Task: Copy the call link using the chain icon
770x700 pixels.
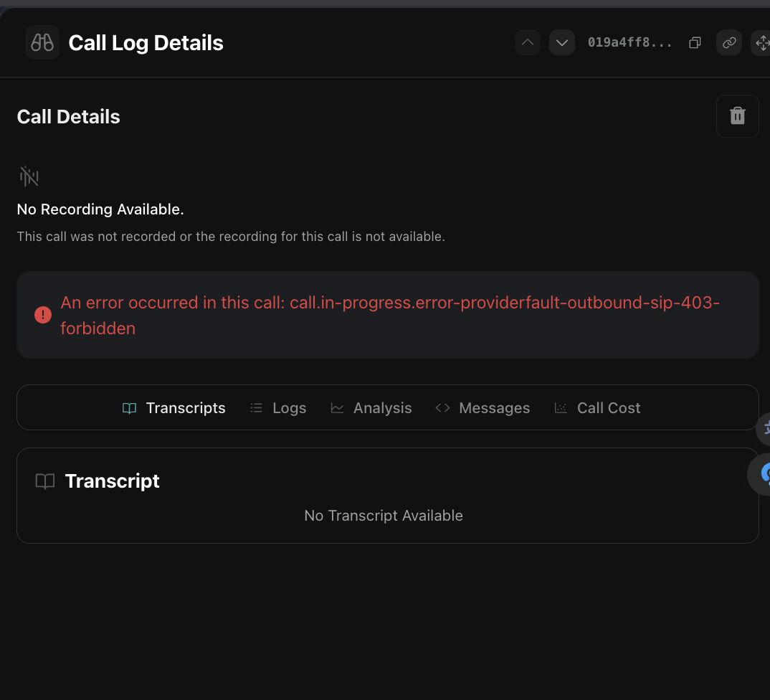Action: [729, 43]
